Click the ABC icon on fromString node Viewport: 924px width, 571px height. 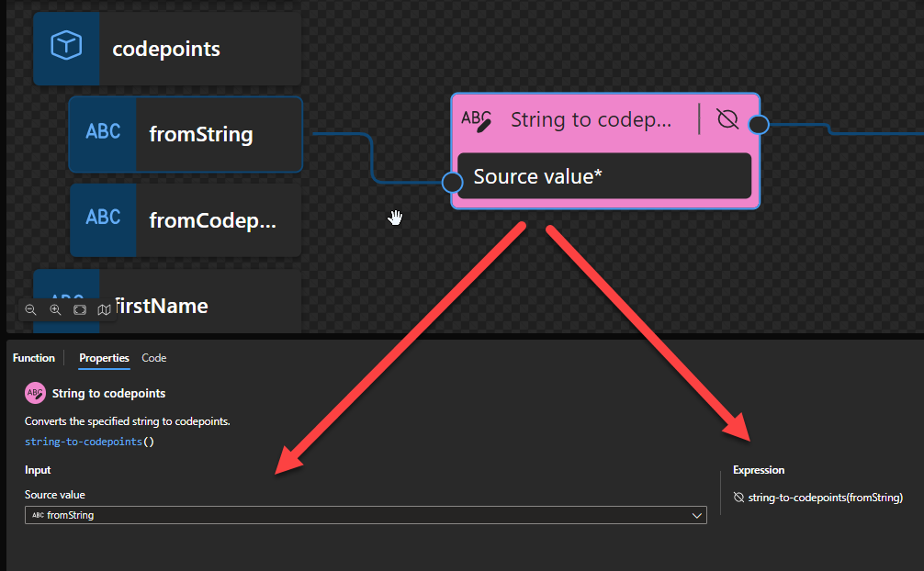click(x=103, y=133)
